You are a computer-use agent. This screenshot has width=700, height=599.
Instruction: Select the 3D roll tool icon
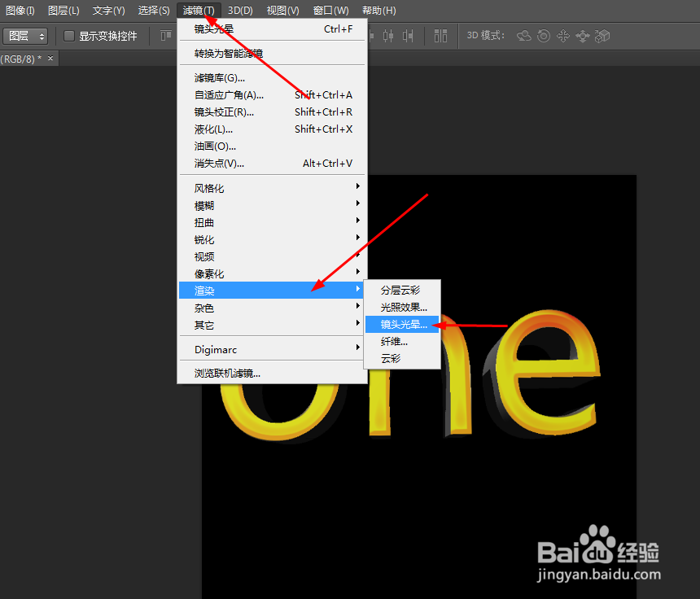pos(543,36)
